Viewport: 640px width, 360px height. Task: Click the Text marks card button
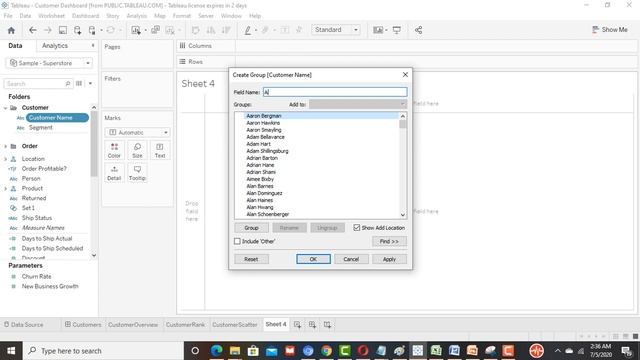(x=160, y=151)
